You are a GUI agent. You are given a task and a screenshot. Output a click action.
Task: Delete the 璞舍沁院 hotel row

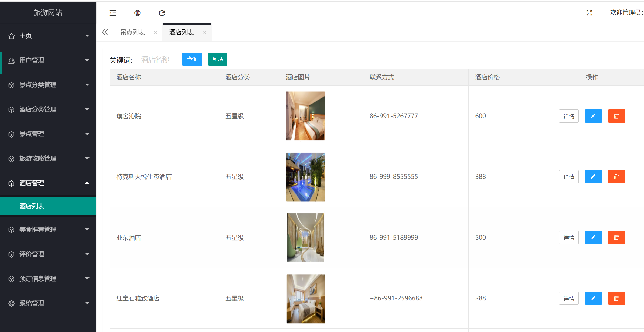pyautogui.click(x=616, y=116)
